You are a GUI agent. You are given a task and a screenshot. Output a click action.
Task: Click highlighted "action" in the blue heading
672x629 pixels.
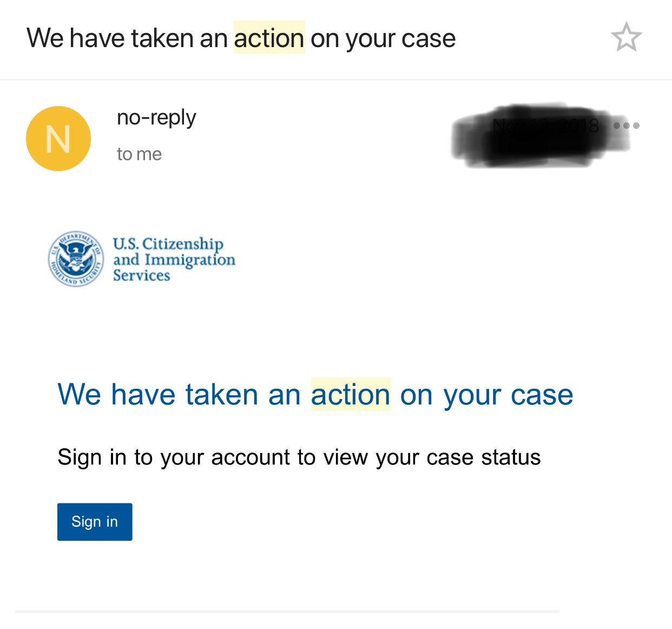351,394
